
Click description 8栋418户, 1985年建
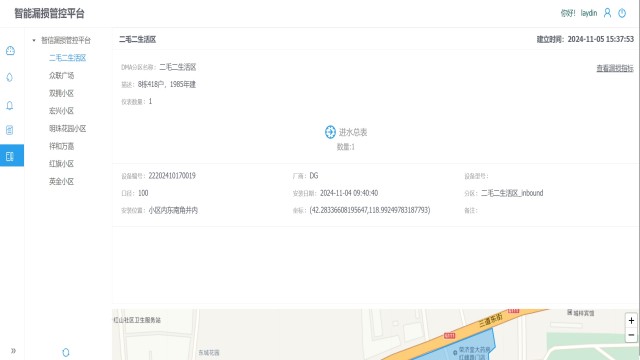[167, 84]
